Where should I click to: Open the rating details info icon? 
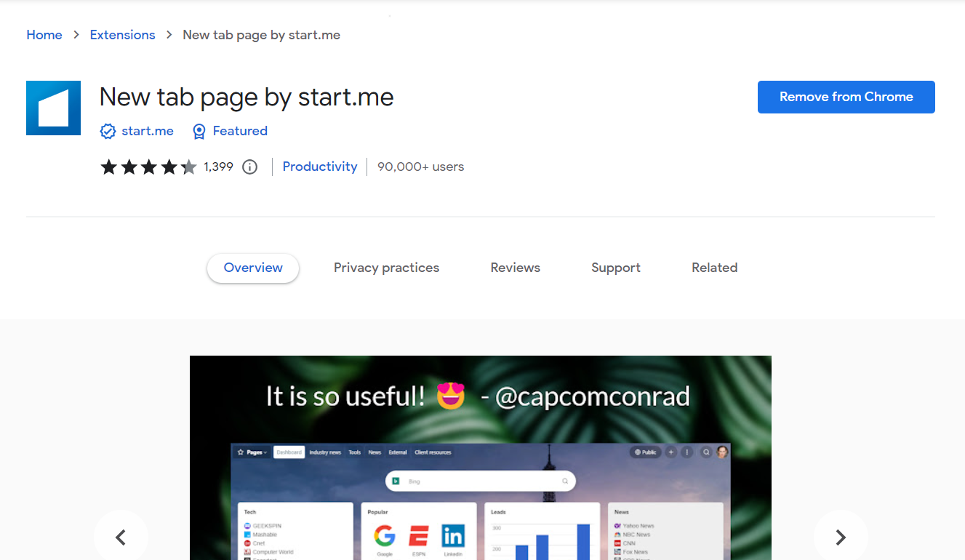249,167
